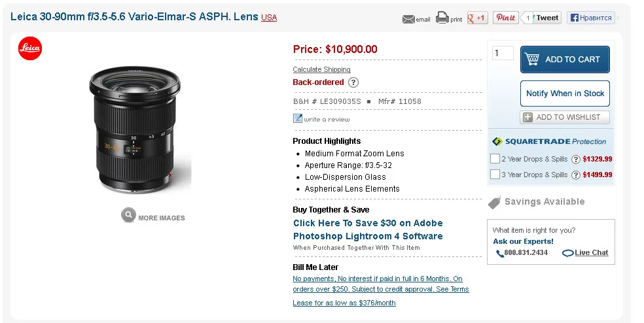Enable 2 Year Drops & Spills protection
Viewport: 644px width, 323px height.
click(x=495, y=158)
